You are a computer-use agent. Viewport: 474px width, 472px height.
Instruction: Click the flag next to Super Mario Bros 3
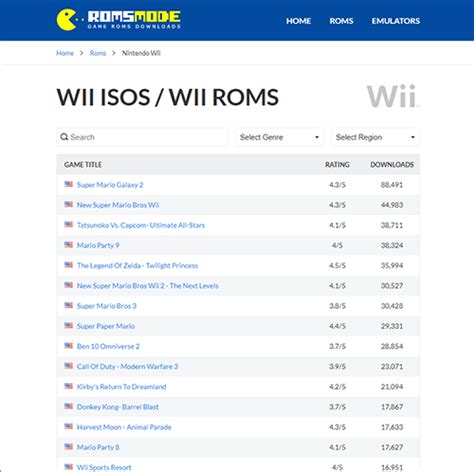69,305
